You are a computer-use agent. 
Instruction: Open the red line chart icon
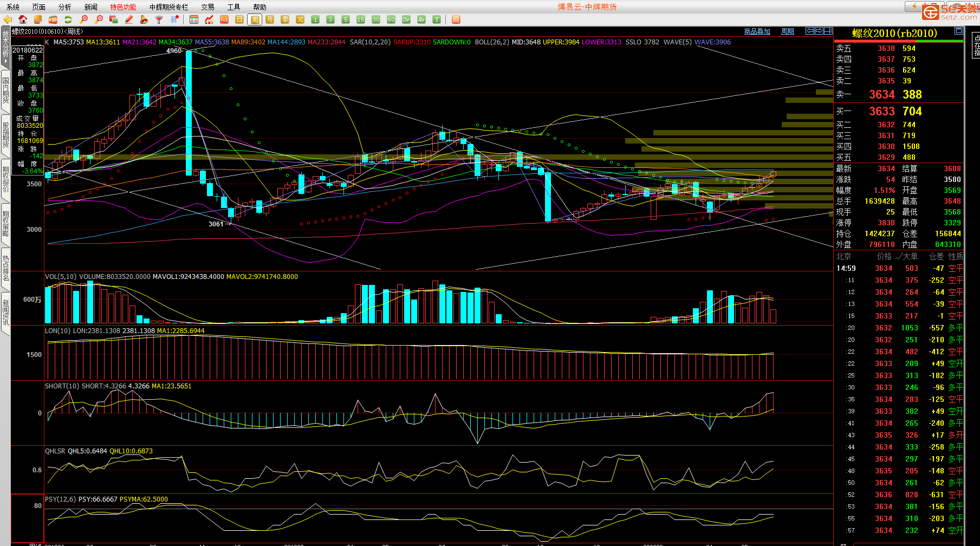(x=209, y=19)
